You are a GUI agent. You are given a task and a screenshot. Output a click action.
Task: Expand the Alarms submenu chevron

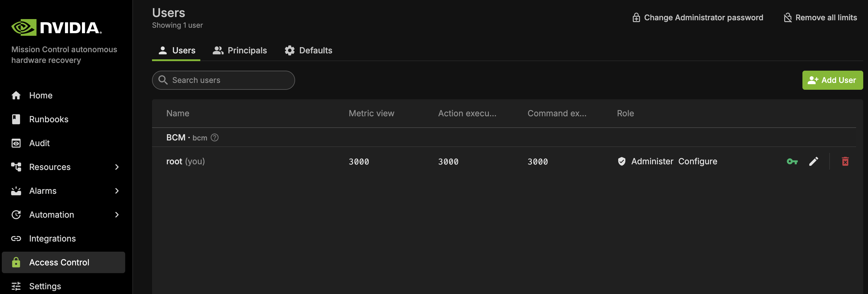pyautogui.click(x=117, y=191)
